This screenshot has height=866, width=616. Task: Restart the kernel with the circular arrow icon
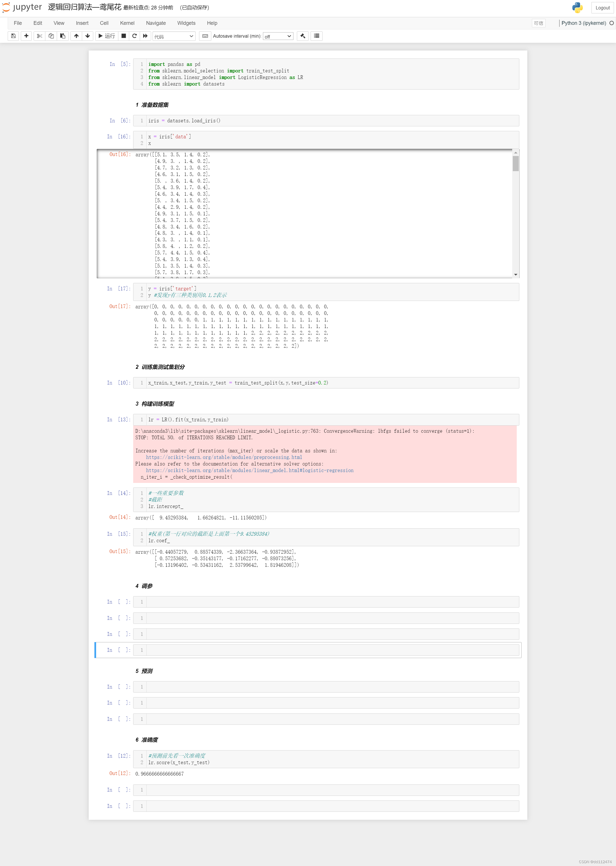point(134,36)
